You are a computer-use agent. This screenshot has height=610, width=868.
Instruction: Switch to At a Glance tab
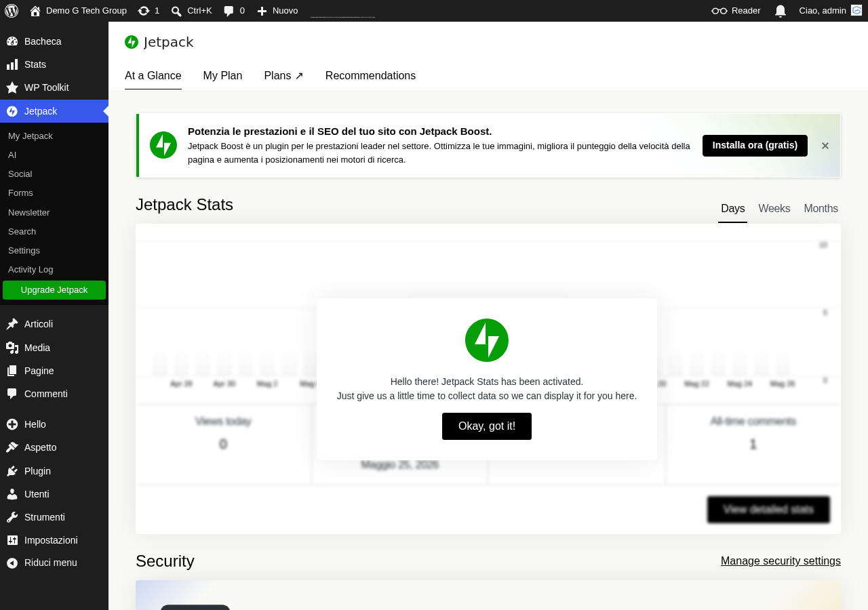[153, 76]
